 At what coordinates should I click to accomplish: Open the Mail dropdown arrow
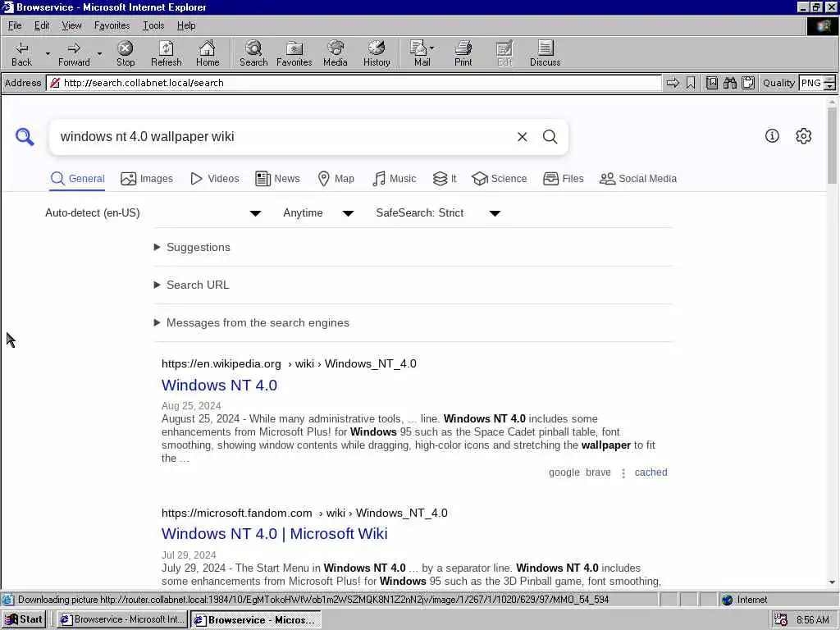(x=431, y=48)
